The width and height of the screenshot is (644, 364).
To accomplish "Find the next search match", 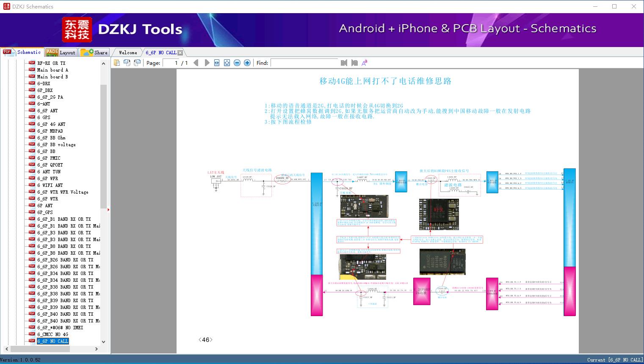I will [x=354, y=63].
